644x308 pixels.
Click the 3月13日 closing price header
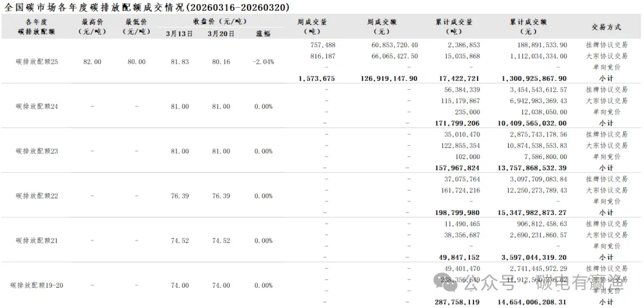pyautogui.click(x=179, y=34)
